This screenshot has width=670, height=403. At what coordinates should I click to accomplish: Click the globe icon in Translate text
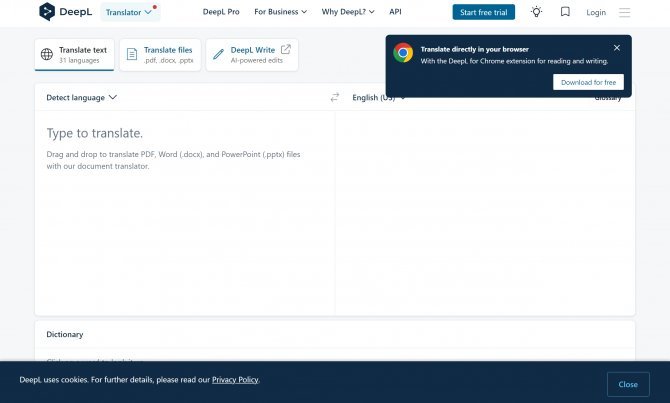tap(47, 54)
